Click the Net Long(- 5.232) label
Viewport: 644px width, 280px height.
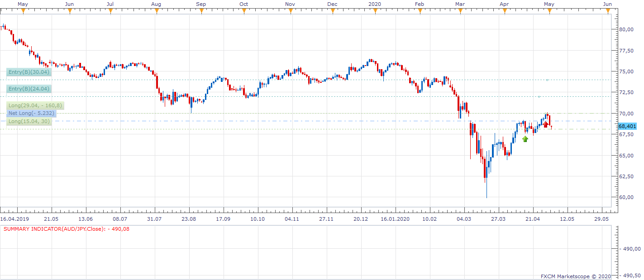pos(31,114)
